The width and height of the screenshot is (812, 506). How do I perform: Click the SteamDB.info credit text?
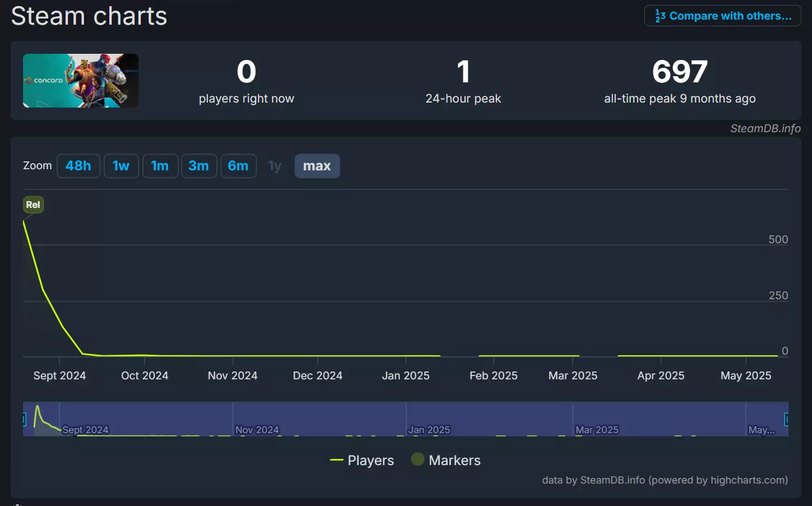tap(765, 128)
